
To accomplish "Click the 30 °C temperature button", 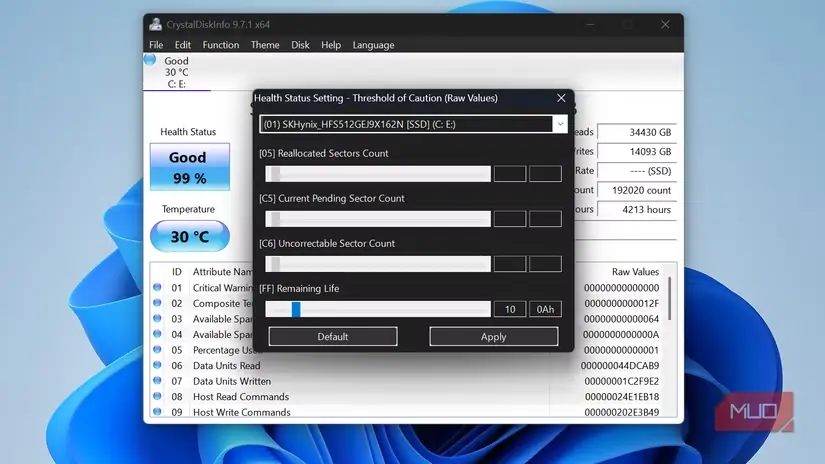I will pos(189,236).
